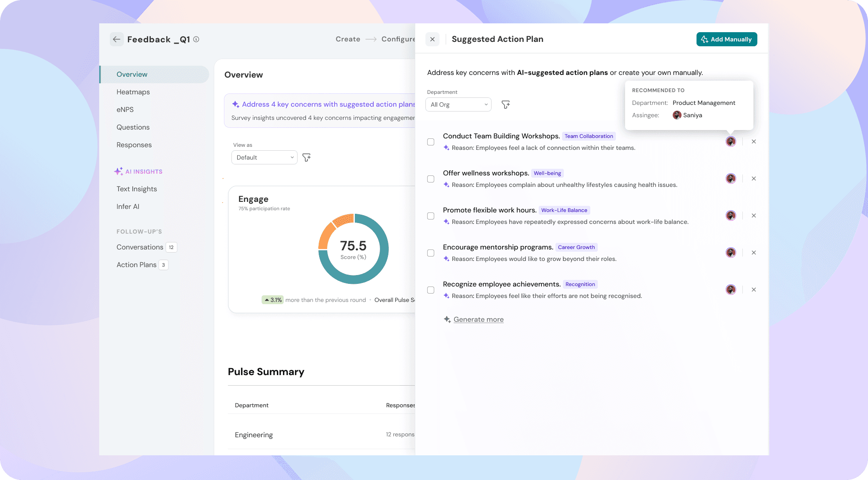This screenshot has height=480, width=868.
Task: Check the Offer wellness workshops checkbox
Action: tap(431, 179)
